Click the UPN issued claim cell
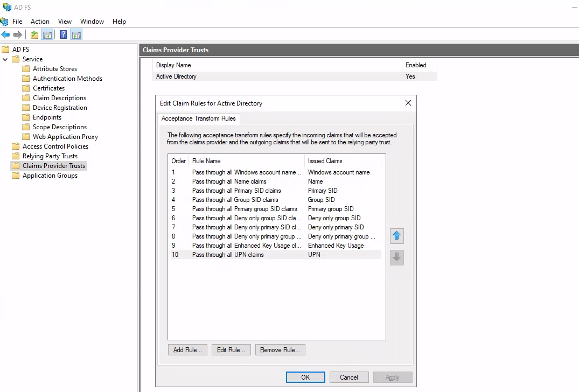This screenshot has width=579, height=392. coord(314,255)
